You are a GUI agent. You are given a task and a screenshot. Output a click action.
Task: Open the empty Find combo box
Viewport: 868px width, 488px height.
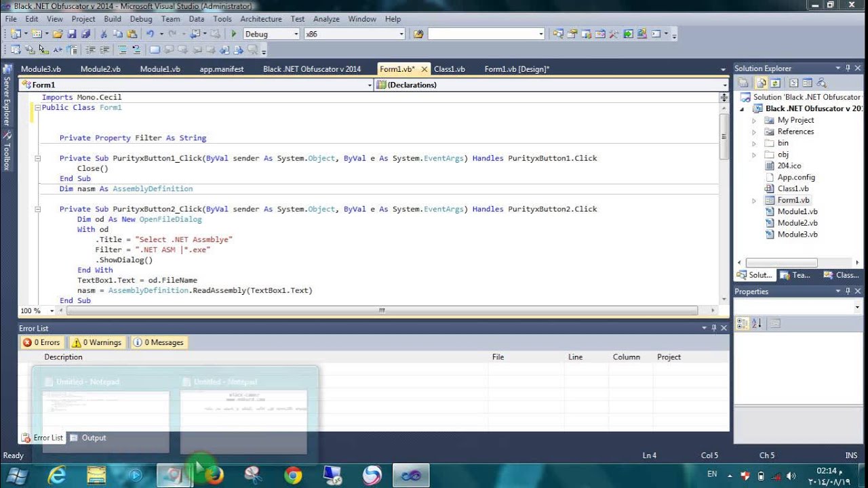tap(486, 34)
